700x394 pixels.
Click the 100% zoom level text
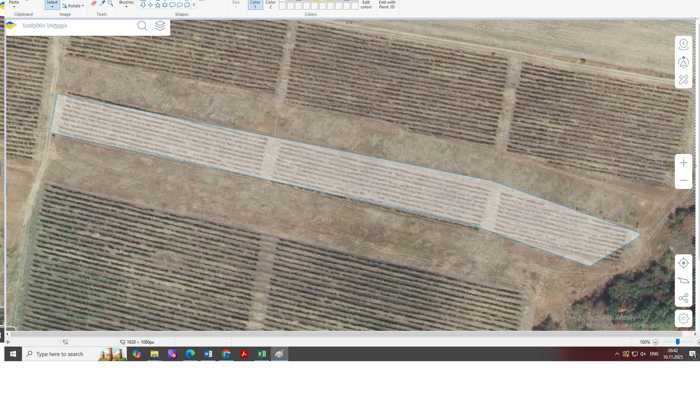point(644,342)
